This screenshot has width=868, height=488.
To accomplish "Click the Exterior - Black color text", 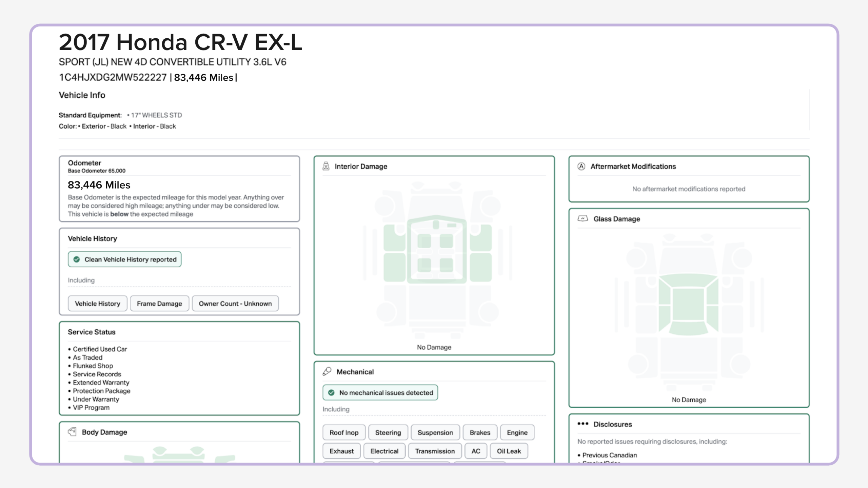I will [x=104, y=126].
